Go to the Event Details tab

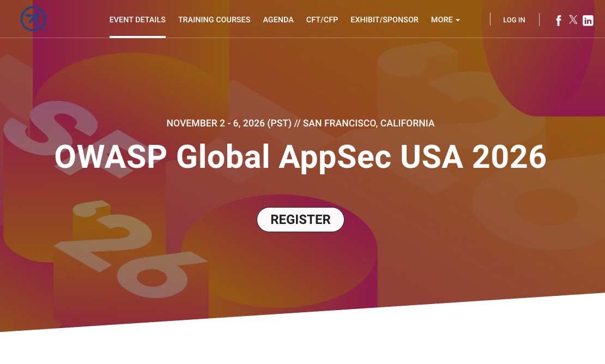pyautogui.click(x=137, y=20)
